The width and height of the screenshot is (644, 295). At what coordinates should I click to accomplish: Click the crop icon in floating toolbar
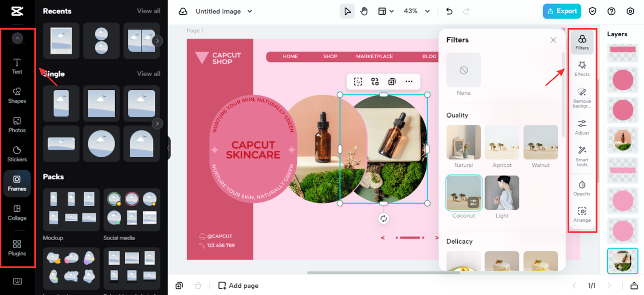click(358, 82)
